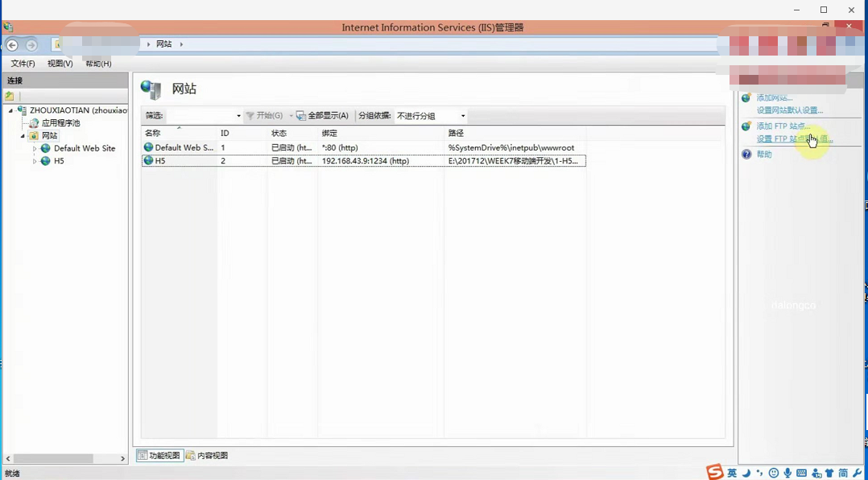Viewport: 868px width, 480px height.
Task: Sort by the ID column header
Action: 242,133
